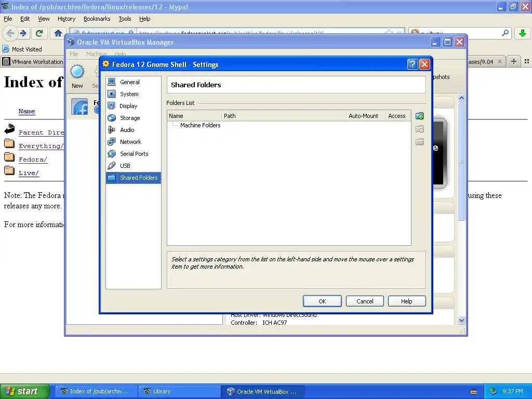Click the Home icon in Mypal toolbar

(58, 33)
